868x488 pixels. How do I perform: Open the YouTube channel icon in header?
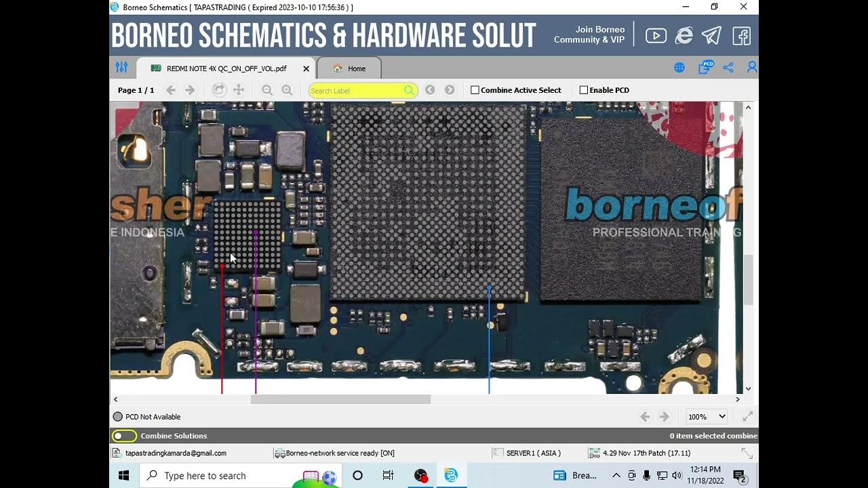[x=656, y=36]
